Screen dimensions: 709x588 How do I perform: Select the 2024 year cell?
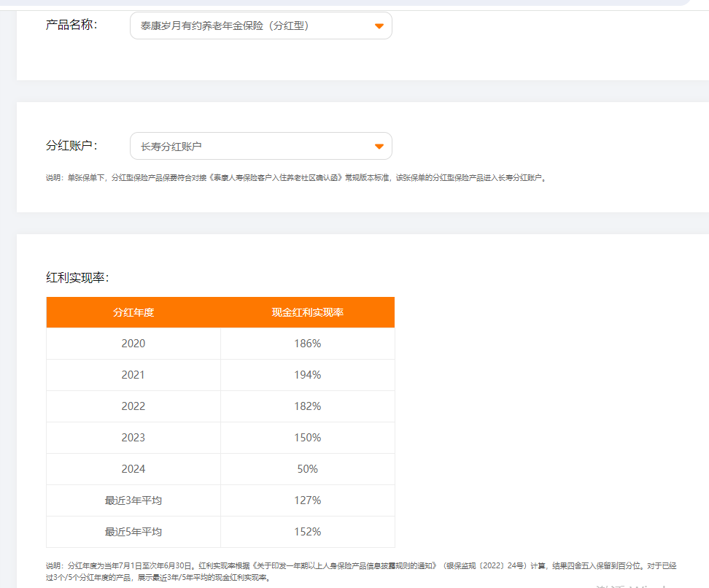133,469
